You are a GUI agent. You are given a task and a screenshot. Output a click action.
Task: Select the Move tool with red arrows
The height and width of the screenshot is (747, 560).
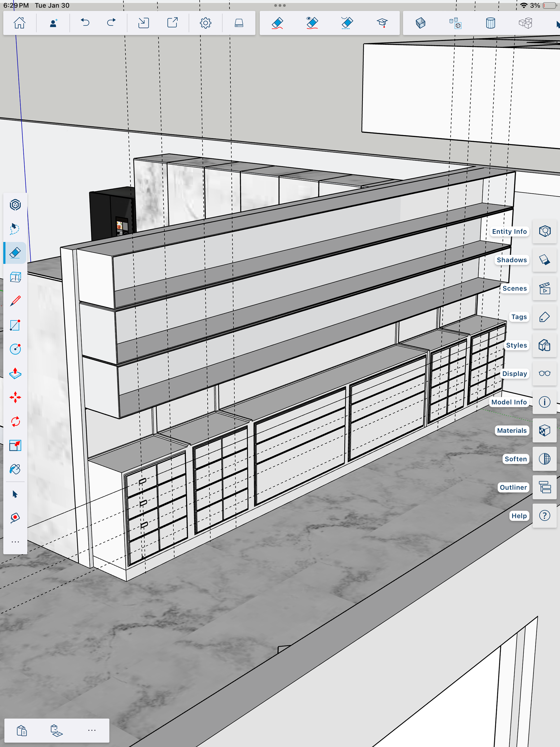15,397
